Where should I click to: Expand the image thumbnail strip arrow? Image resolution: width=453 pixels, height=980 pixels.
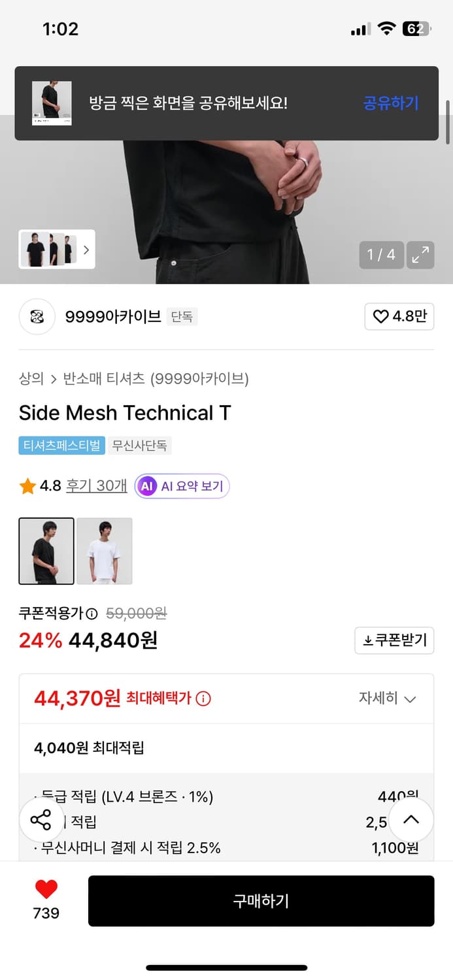tap(86, 250)
